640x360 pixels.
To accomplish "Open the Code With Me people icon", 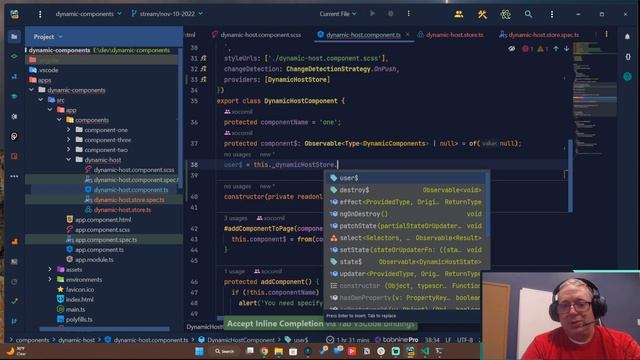I will pyautogui.click(x=459, y=14).
